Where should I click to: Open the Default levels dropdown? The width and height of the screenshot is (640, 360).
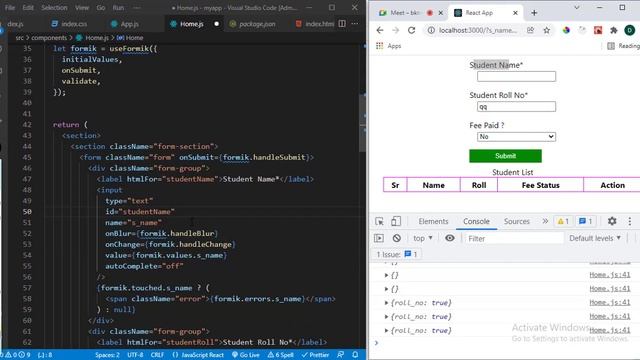coord(595,238)
